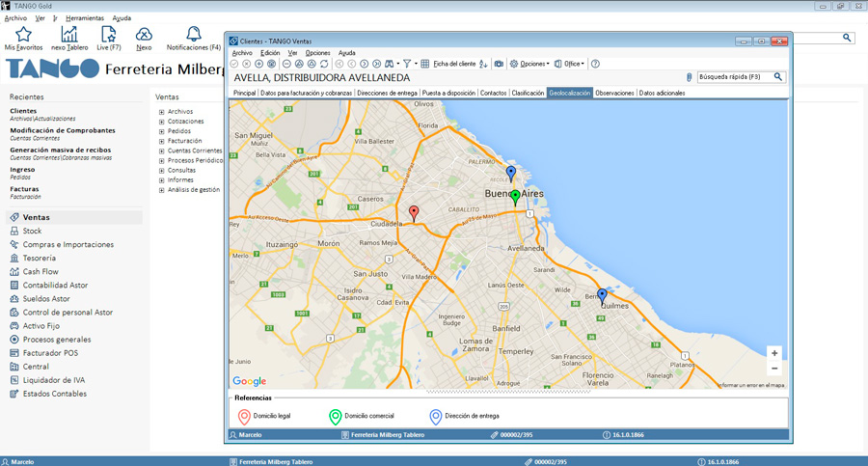Switch to the Observaciones tab

614,93
